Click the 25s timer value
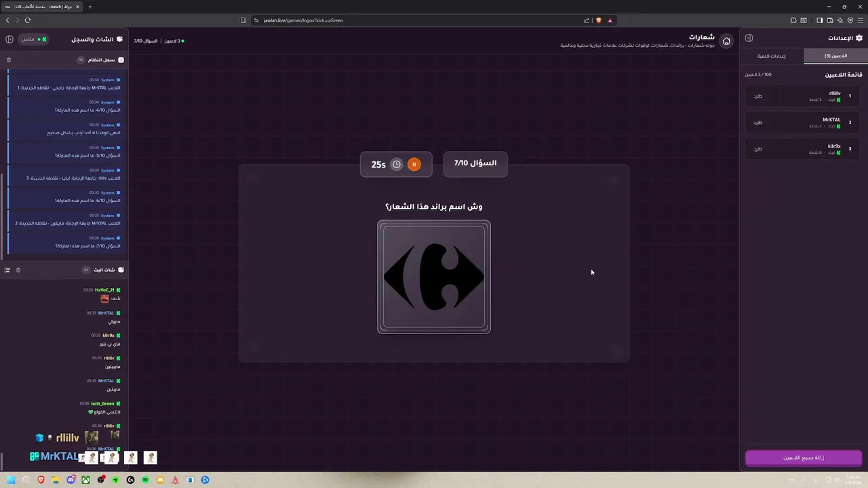The image size is (868, 488). tap(378, 165)
